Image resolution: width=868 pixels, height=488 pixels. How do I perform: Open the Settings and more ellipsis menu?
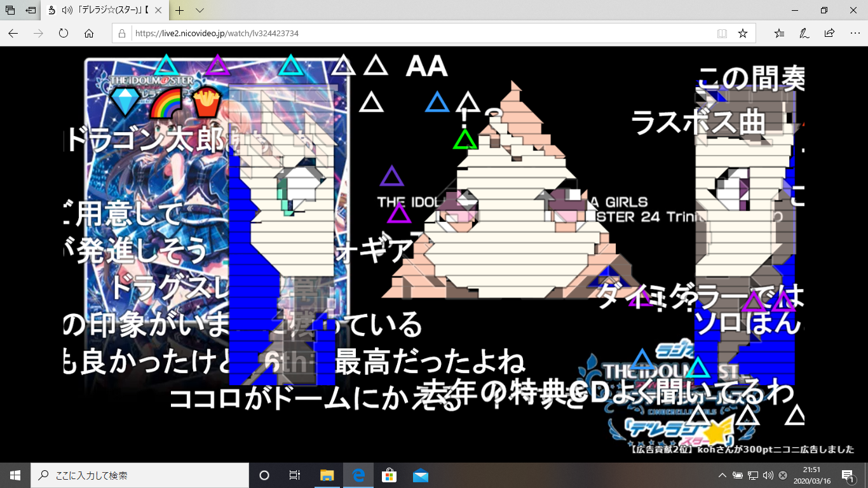point(854,33)
